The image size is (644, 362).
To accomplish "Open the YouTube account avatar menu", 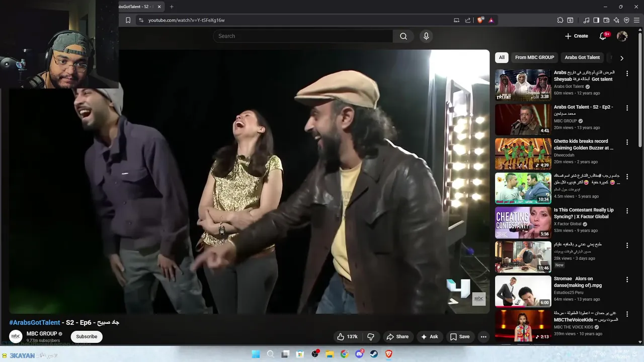I will (x=622, y=36).
